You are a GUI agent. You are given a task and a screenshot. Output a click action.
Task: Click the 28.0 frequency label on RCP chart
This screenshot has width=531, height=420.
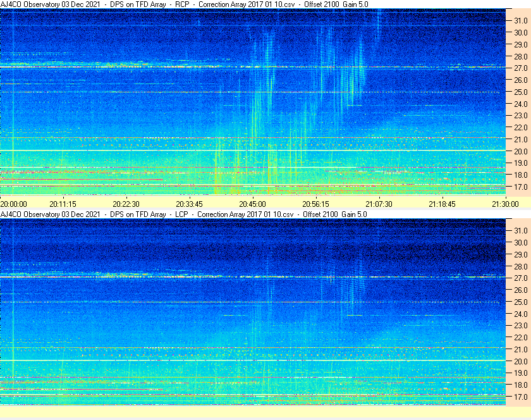(x=521, y=56)
